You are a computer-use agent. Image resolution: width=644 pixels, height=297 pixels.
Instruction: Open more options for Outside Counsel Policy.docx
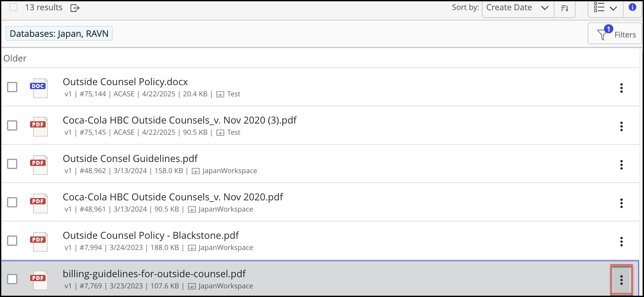point(621,88)
